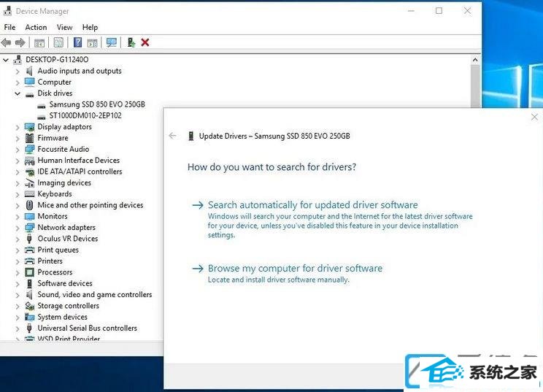This screenshot has width=543, height=392.
Task: Maximize the Device Manager window
Action: click(x=439, y=11)
